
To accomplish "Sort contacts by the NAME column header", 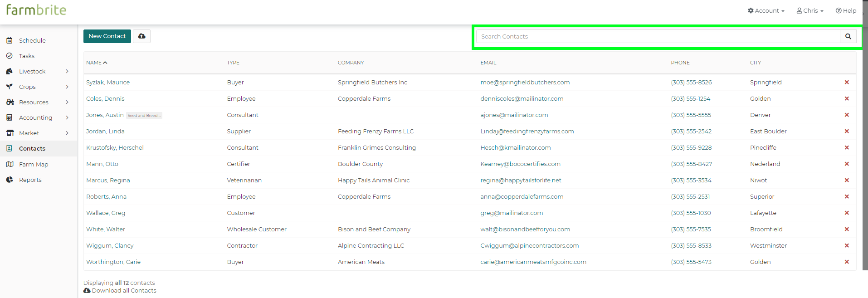I will click(x=97, y=63).
